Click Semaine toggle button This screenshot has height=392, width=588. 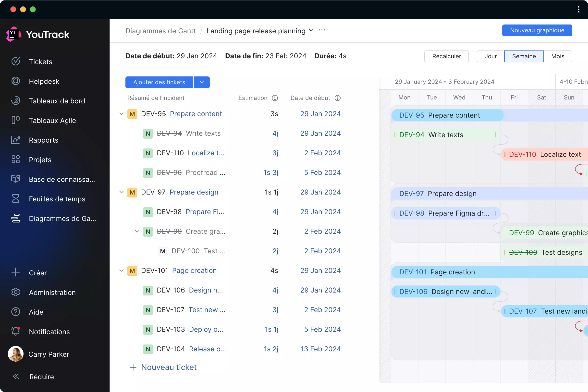524,56
